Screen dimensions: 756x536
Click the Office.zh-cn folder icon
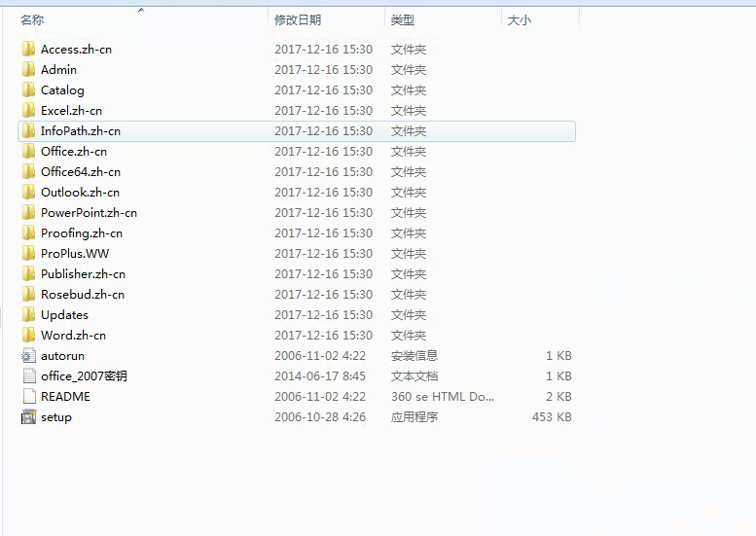point(29,152)
